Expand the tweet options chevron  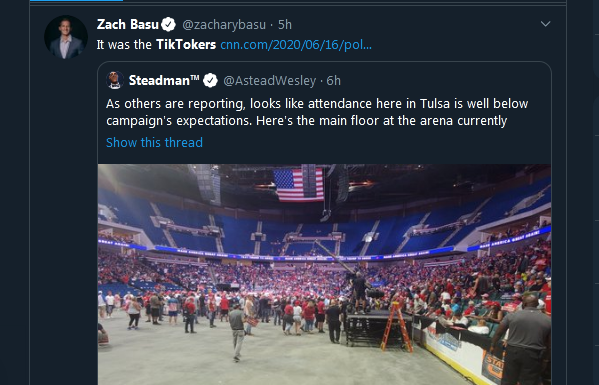point(546,24)
